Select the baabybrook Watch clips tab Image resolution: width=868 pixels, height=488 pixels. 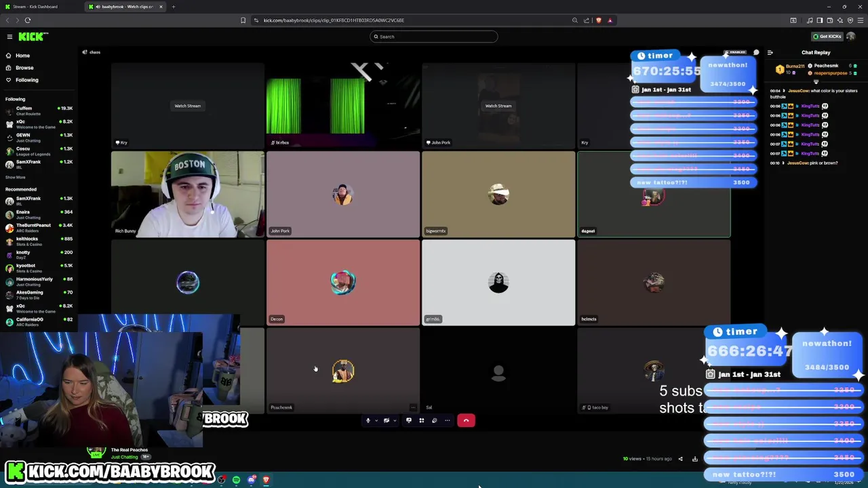125,7
